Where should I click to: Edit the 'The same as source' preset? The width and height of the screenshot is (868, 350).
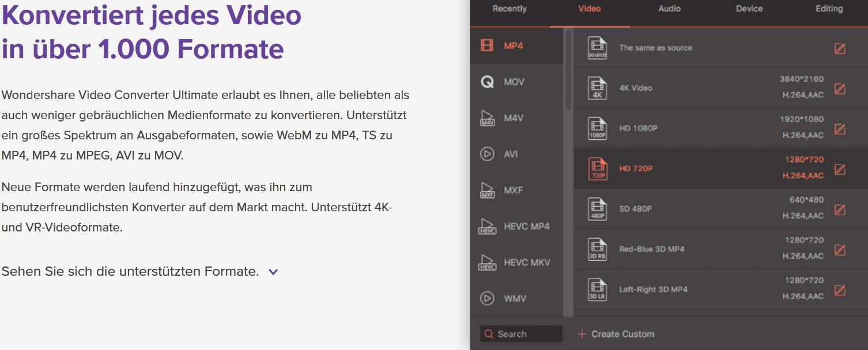pos(840,48)
